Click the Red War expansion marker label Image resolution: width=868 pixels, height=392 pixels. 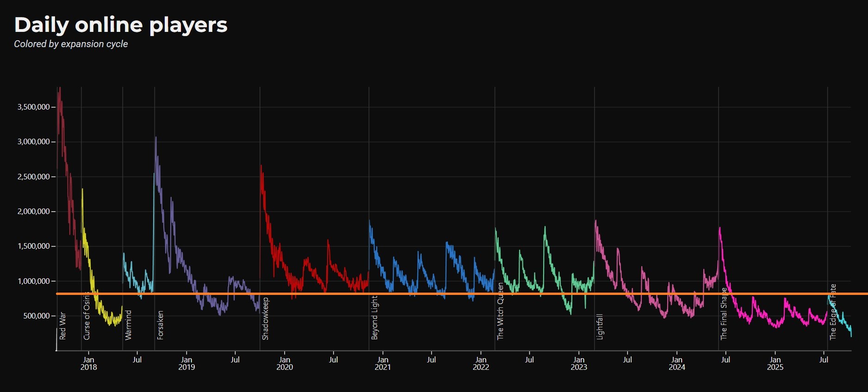tap(63, 326)
